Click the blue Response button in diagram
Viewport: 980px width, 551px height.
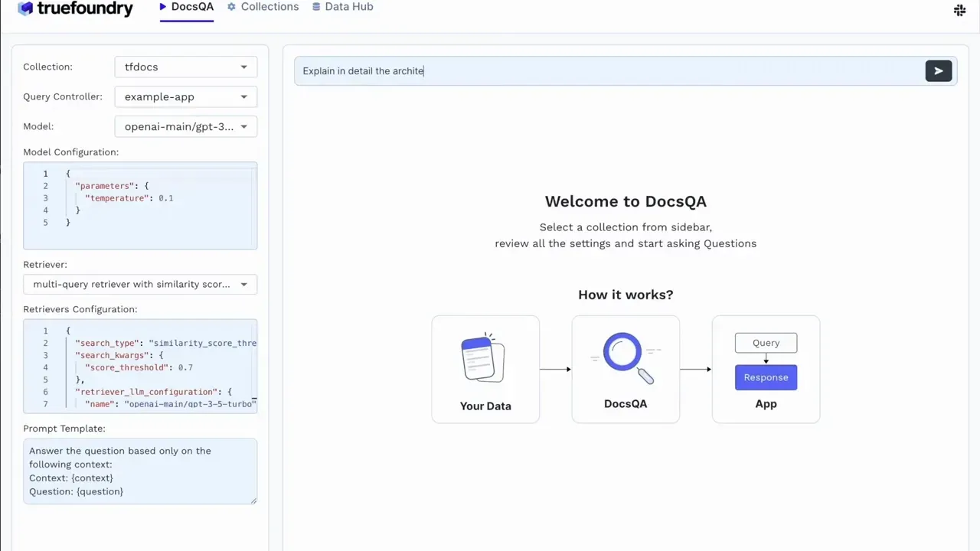point(766,377)
